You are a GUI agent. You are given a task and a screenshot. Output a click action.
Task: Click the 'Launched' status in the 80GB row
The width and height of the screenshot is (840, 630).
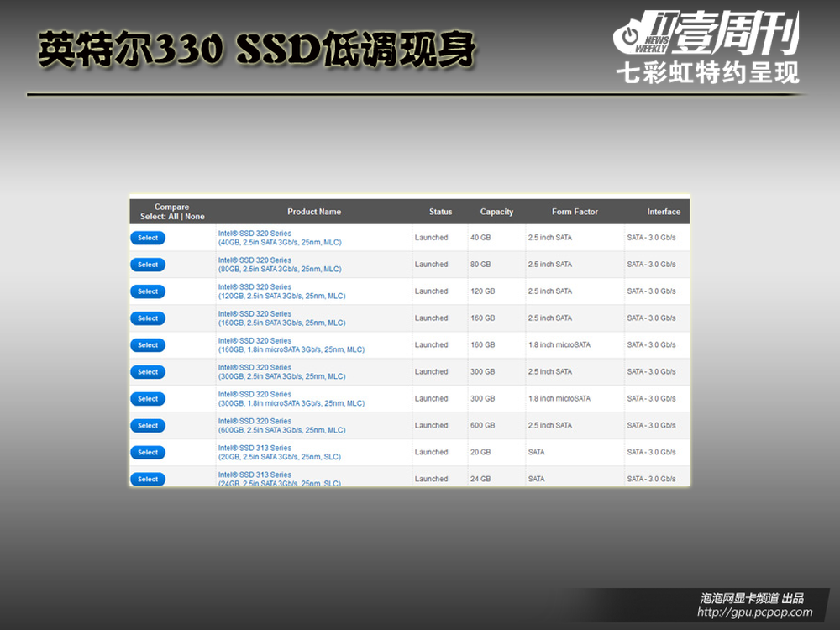(x=431, y=264)
